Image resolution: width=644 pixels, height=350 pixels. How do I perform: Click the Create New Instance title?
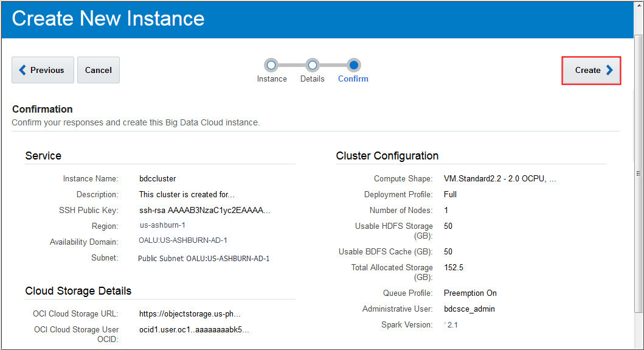click(108, 18)
